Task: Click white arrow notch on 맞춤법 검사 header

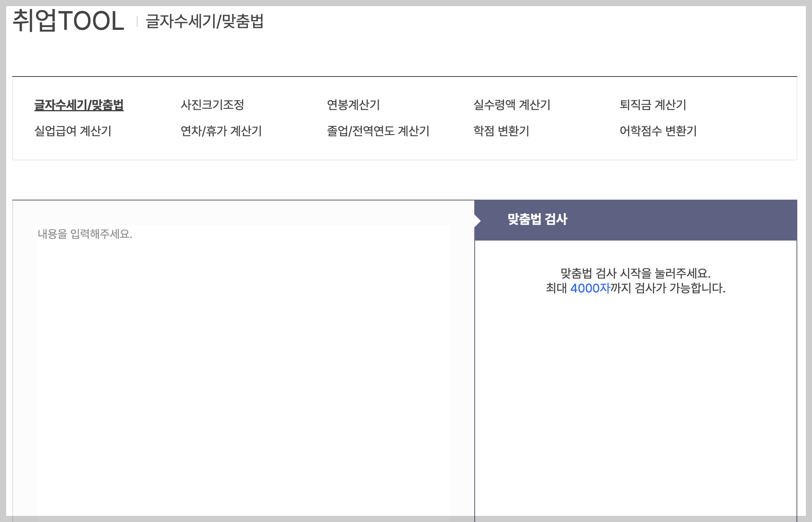Action: [x=477, y=221]
